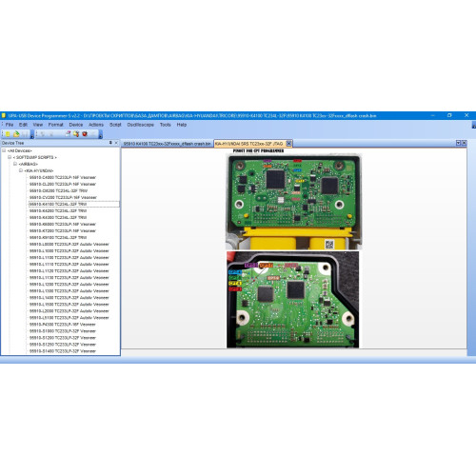Open the Script menu
This screenshot has height=476, width=476.
[115, 125]
